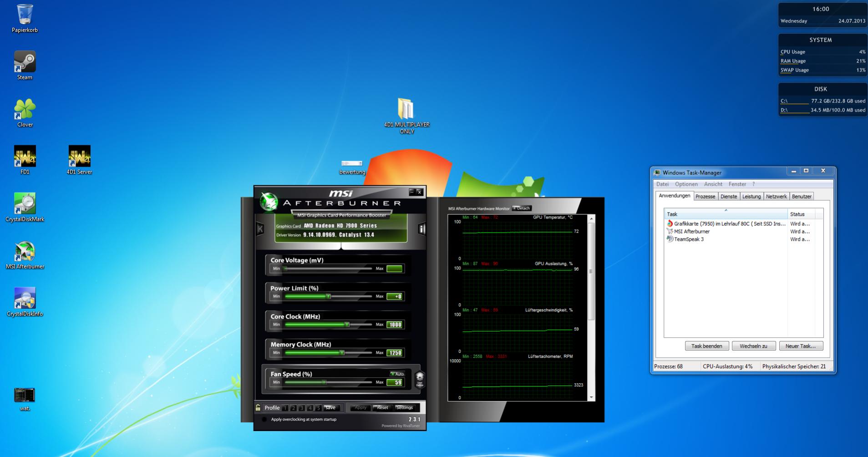Click the Task-Manager title bar icon

(x=657, y=173)
